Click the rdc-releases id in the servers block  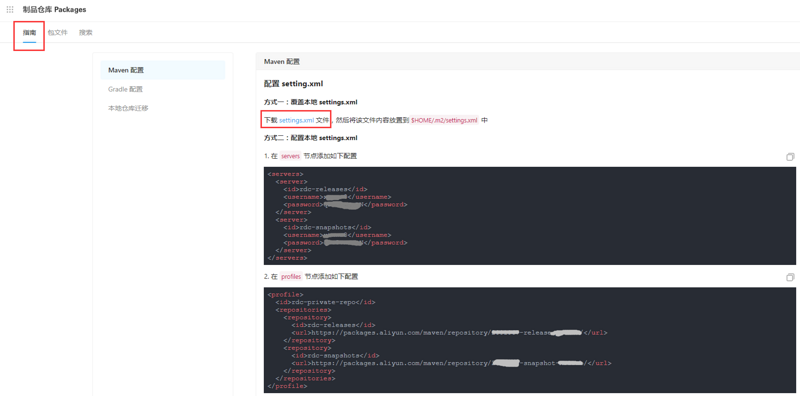click(x=325, y=189)
